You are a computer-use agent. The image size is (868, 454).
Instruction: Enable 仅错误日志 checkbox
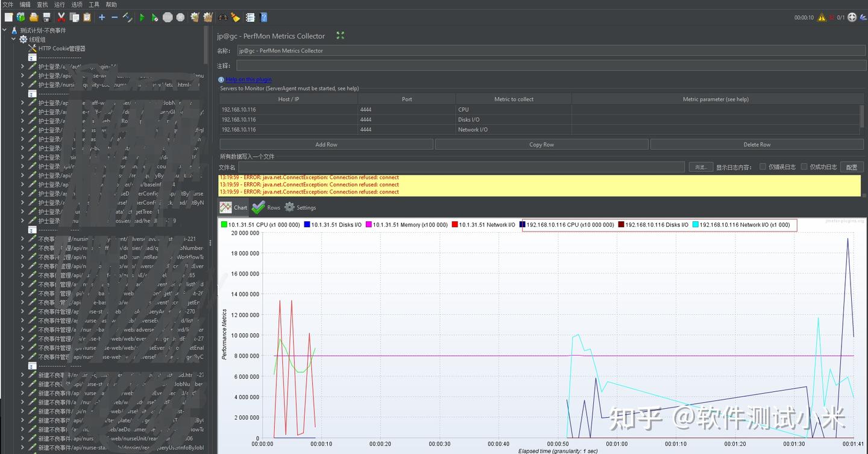pyautogui.click(x=763, y=166)
